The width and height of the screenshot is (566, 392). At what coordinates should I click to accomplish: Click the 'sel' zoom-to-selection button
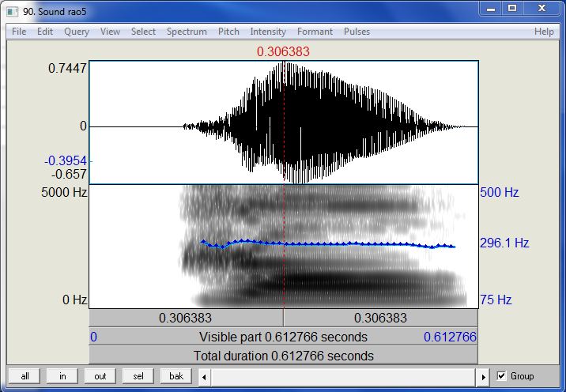(138, 376)
